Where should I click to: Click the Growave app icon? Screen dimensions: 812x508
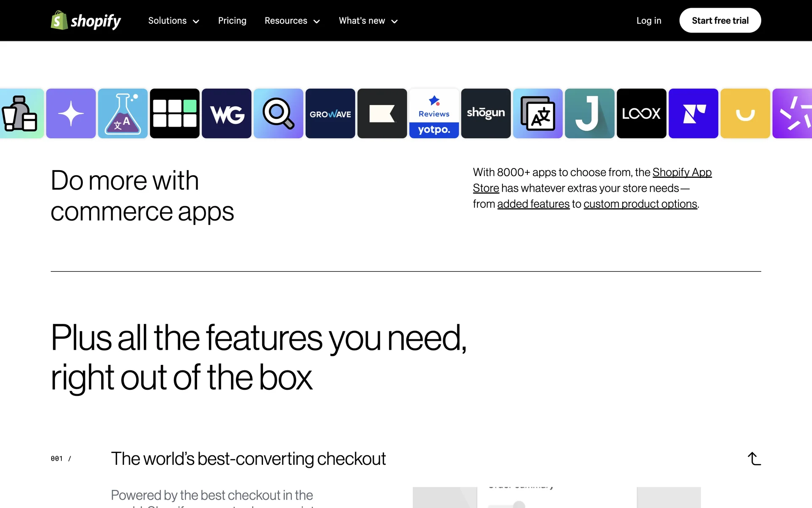(330, 113)
